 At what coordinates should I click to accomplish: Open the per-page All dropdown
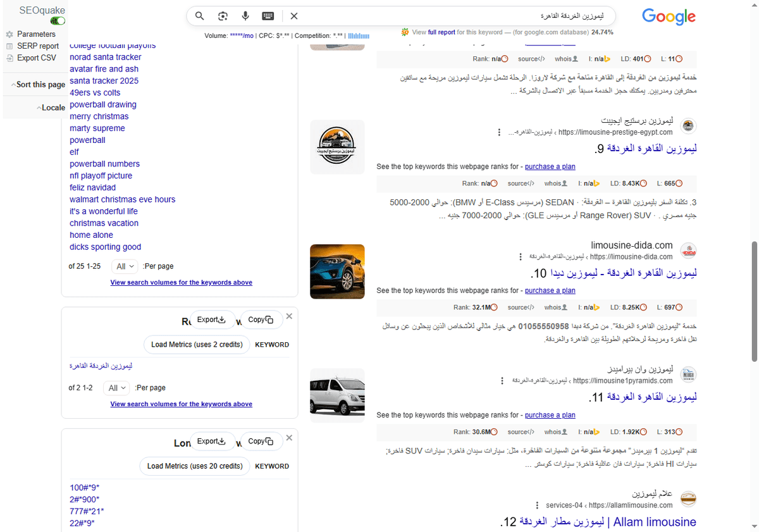click(x=125, y=266)
